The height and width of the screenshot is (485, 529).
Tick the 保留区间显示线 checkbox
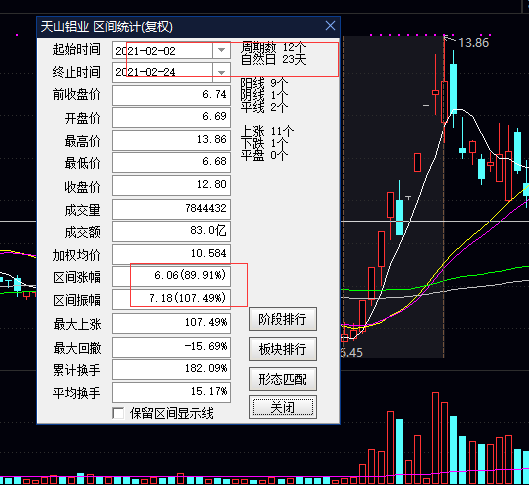point(118,413)
